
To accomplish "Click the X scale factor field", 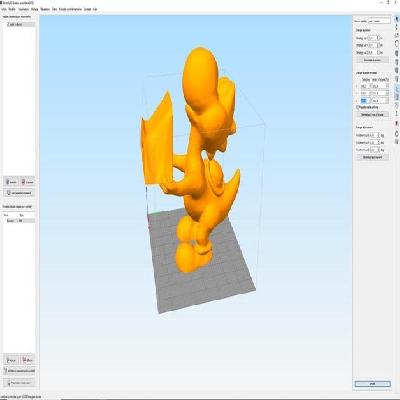I will tap(365, 86).
